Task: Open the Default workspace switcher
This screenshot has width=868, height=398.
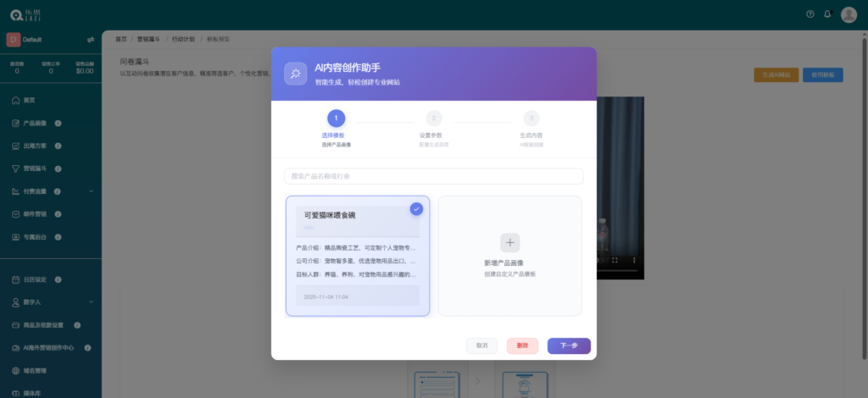Action: (x=32, y=40)
